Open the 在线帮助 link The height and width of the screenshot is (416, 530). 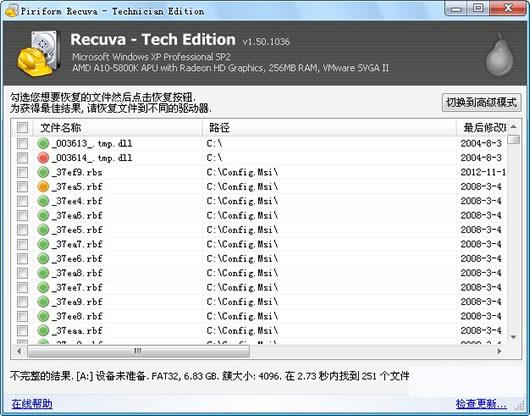click(x=32, y=403)
